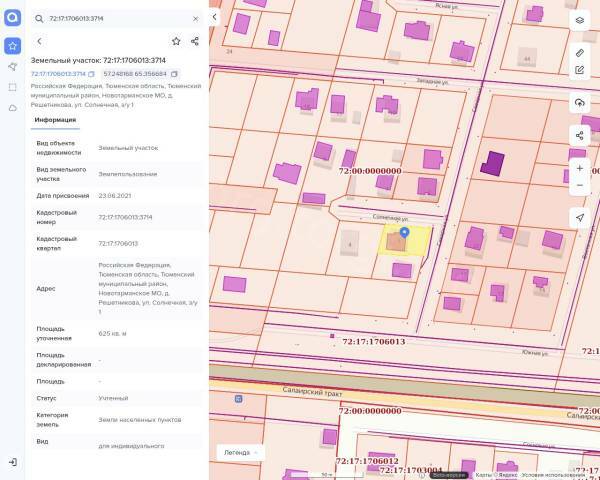Open Favorites in left sidebar

coord(12,46)
